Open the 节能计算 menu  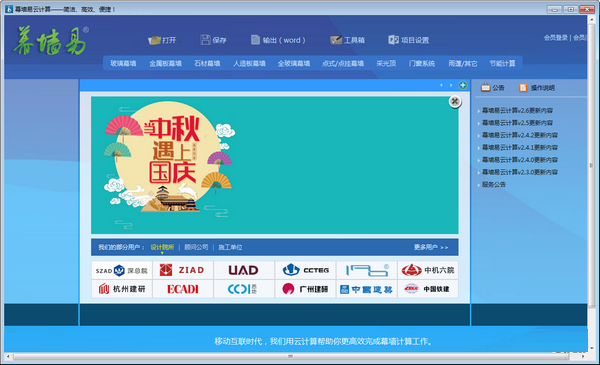502,64
